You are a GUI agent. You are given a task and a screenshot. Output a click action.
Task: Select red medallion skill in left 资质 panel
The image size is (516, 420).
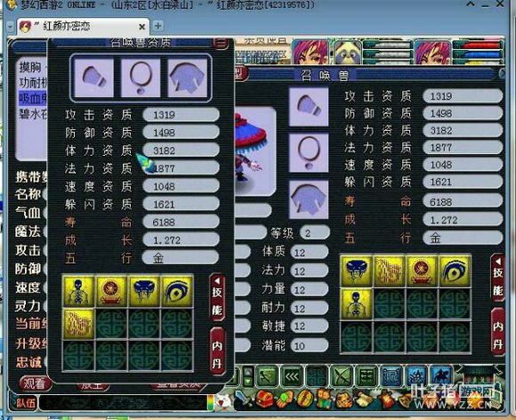pyautogui.click(x=111, y=292)
